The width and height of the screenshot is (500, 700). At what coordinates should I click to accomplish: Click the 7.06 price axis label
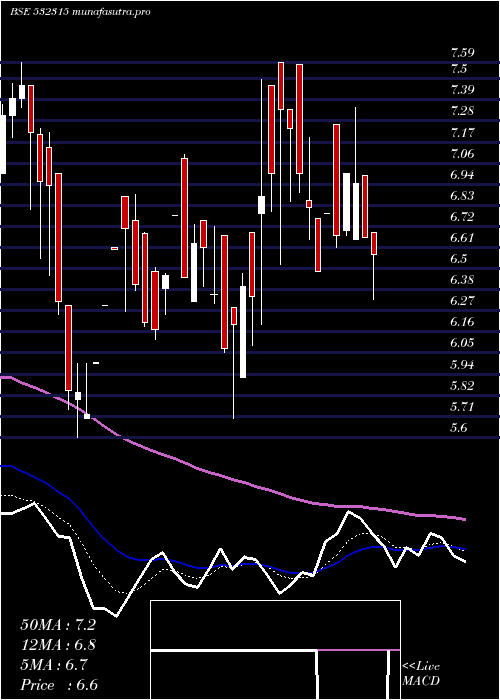pyautogui.click(x=462, y=154)
